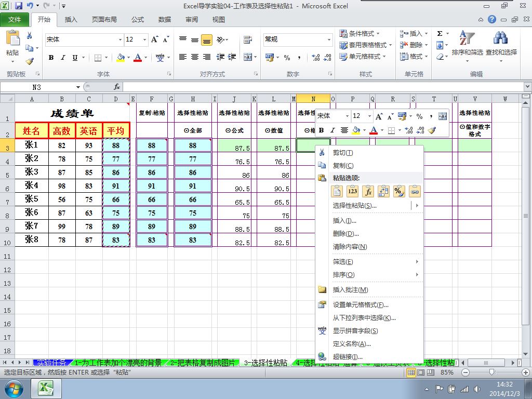The image size is (532, 399).
Task: Click the ribbon Increase Indent icon
Action: pos(232,57)
